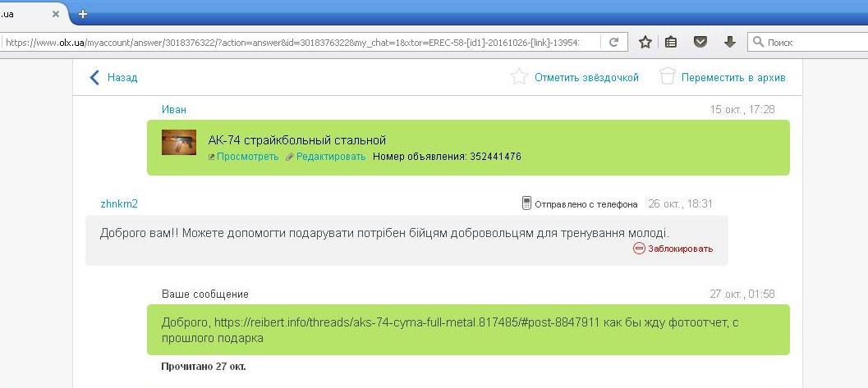This screenshot has width=868, height=388.
Task: Click the phone icon near Отправлено с телефона
Action: click(x=526, y=203)
